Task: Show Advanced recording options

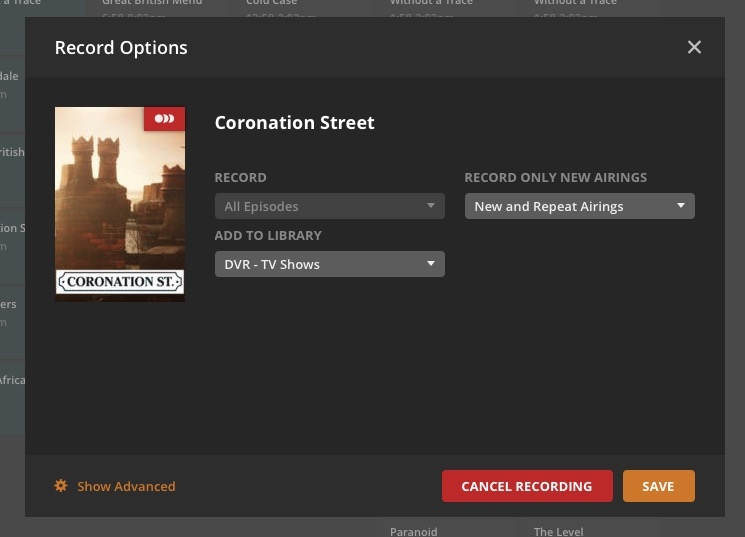Action: pyautogui.click(x=125, y=486)
